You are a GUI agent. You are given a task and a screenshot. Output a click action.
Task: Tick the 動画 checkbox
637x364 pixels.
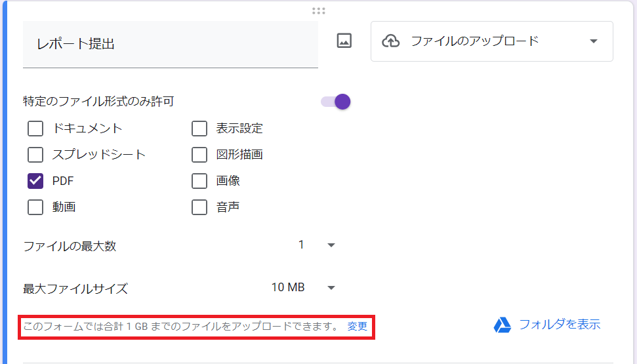[35, 207]
